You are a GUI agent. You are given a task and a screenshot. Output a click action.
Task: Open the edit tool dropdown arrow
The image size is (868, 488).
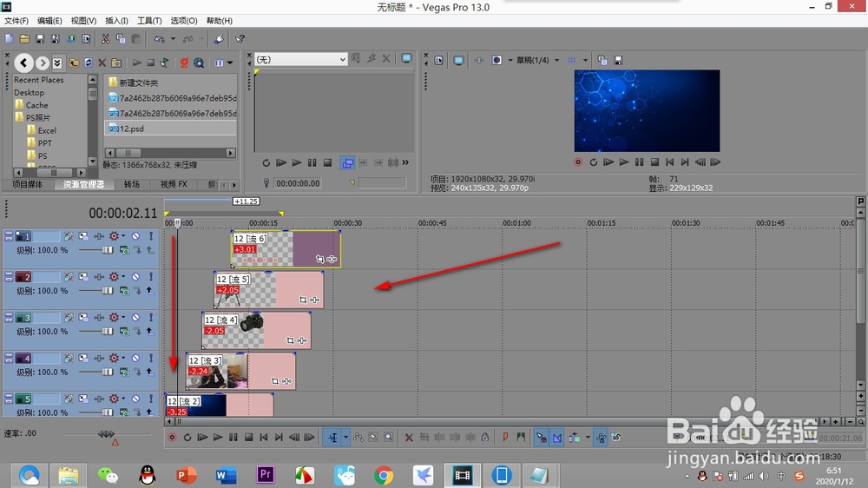click(346, 438)
